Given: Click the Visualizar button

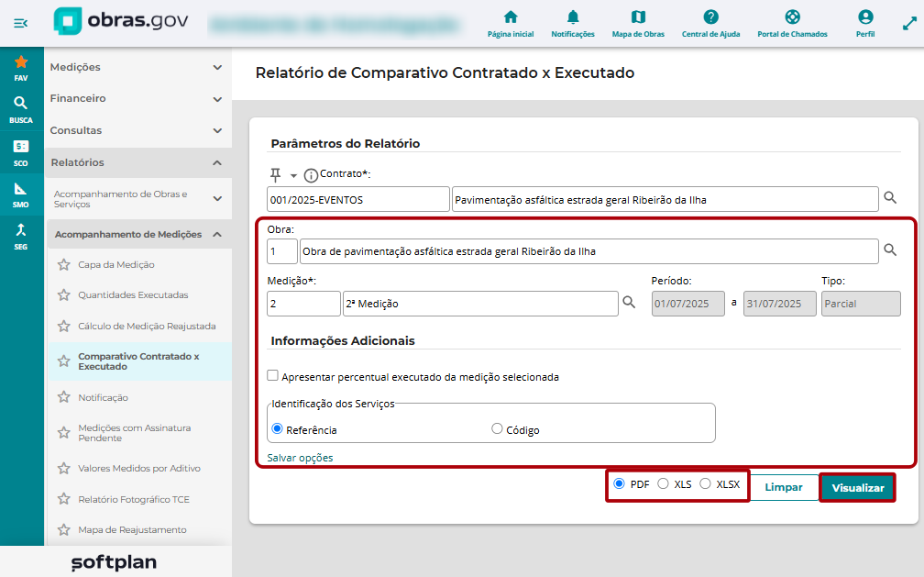Looking at the screenshot, I should (857, 488).
